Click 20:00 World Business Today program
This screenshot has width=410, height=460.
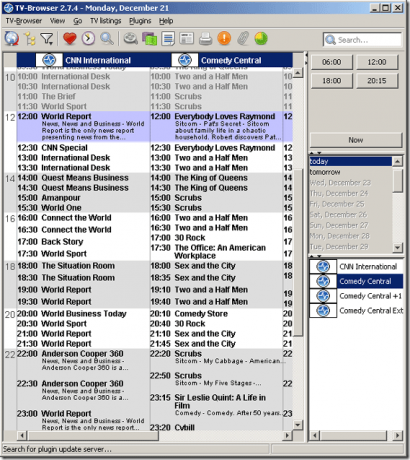[83, 314]
